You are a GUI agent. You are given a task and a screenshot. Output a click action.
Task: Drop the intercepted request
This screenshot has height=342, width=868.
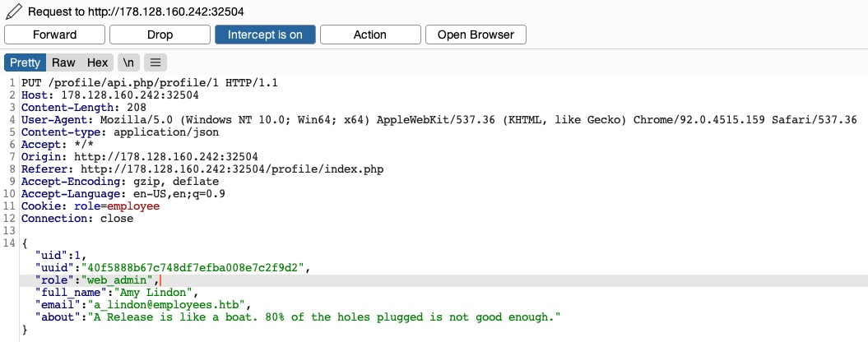pyautogui.click(x=160, y=35)
